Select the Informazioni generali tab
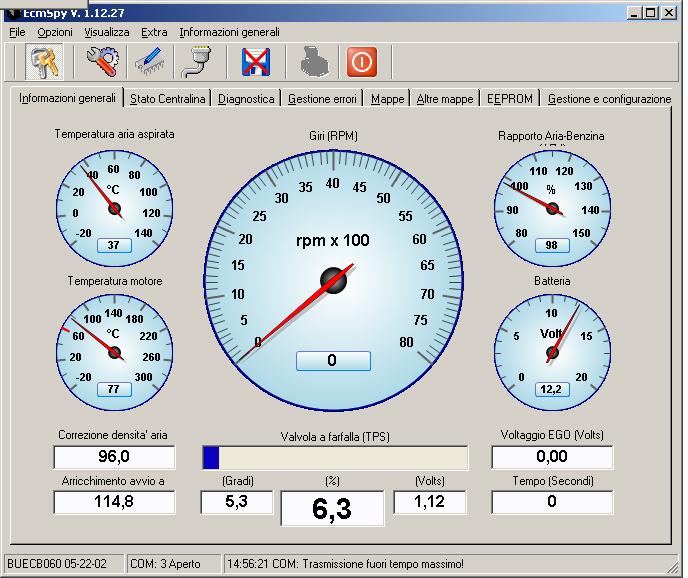Viewport: 688px width, 578px height. (x=67, y=98)
